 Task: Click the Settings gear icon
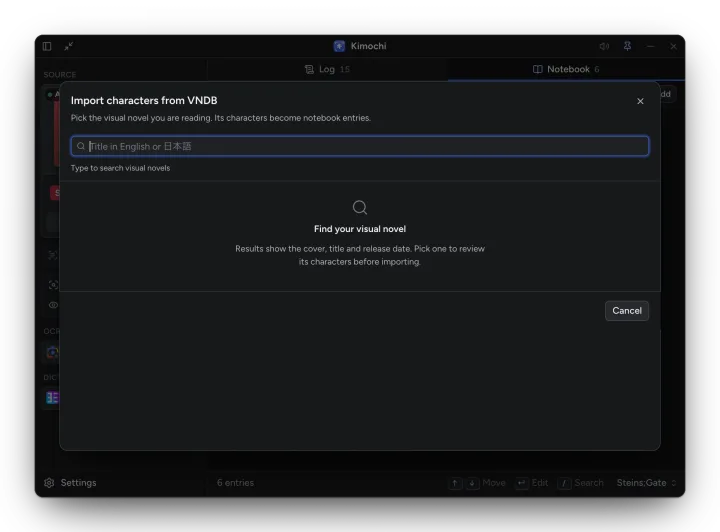[49, 482]
